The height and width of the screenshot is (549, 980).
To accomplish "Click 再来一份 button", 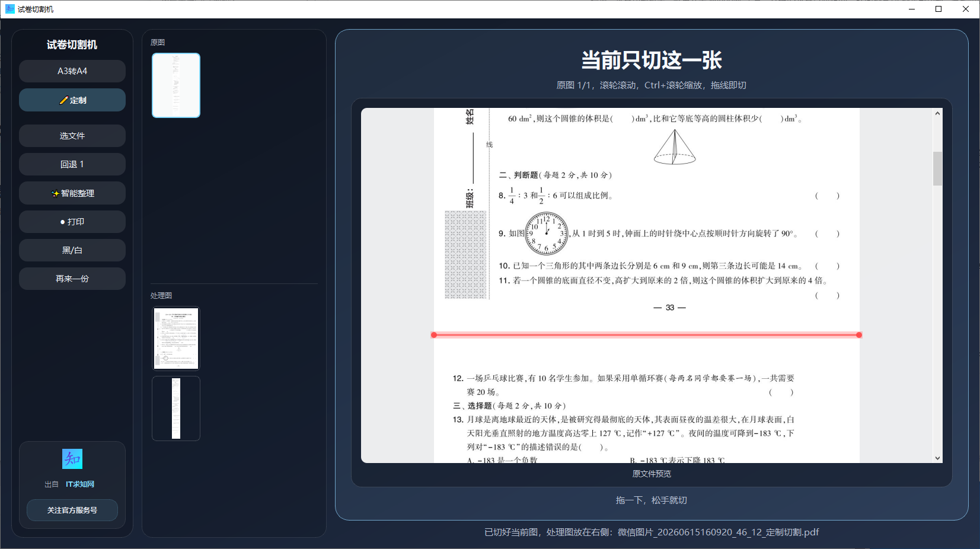I will pyautogui.click(x=72, y=279).
